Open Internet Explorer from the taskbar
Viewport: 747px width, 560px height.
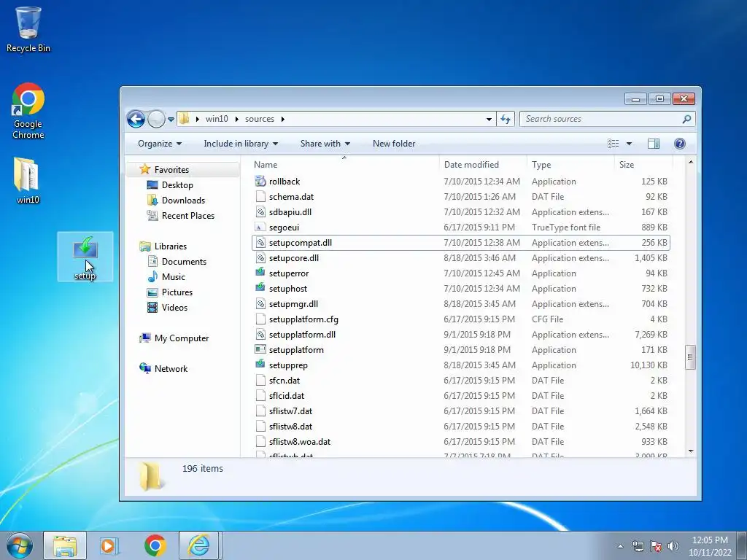(198, 545)
